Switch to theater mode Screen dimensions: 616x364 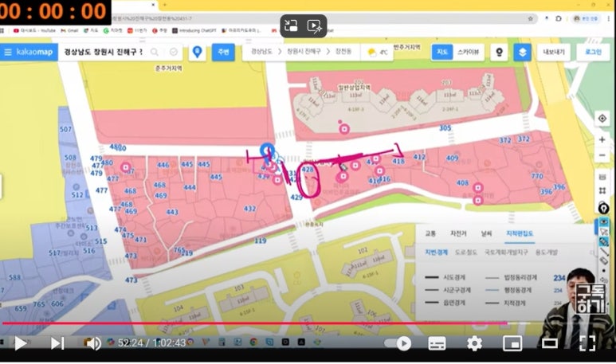tap(550, 343)
